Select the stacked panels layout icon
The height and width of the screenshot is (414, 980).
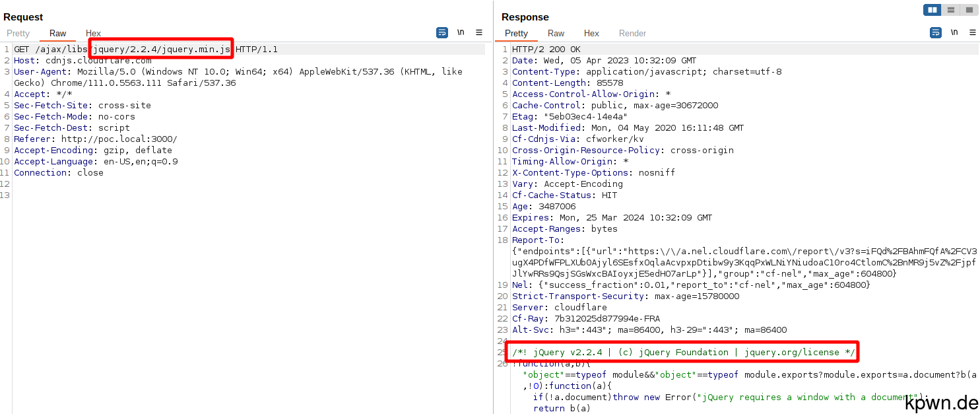pos(950,9)
